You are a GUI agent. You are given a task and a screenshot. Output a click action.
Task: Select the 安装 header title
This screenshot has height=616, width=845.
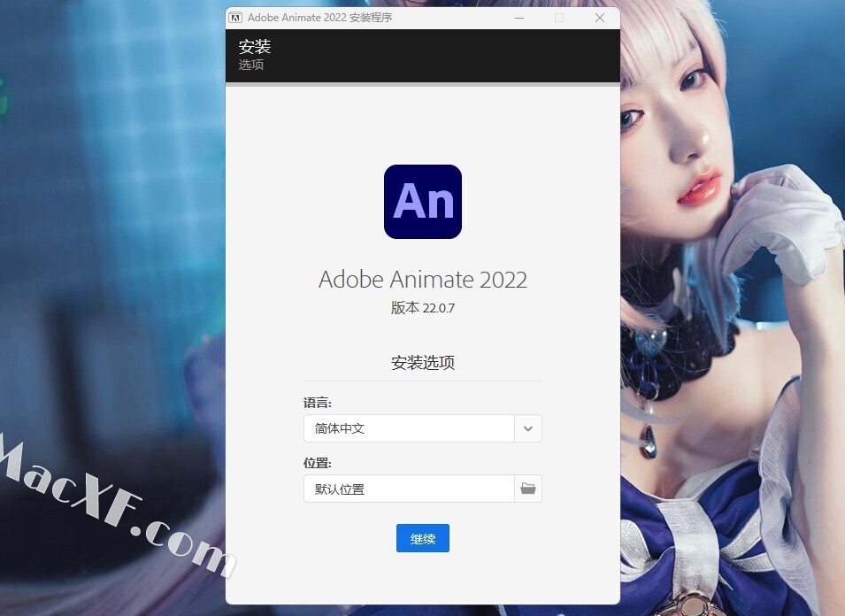coord(255,47)
